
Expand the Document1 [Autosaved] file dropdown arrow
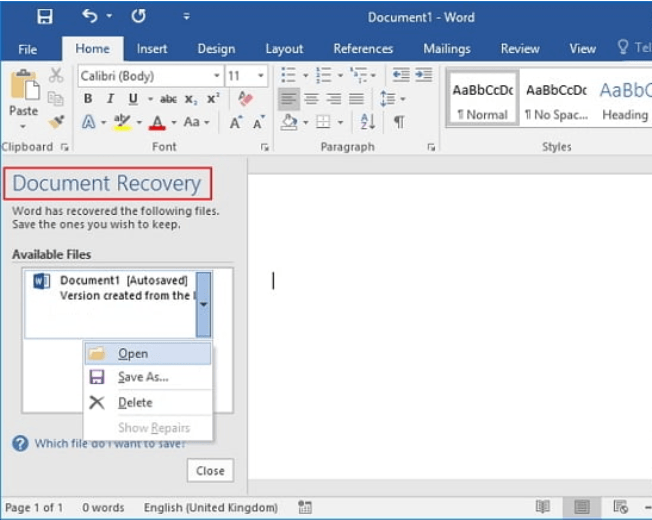pos(203,305)
